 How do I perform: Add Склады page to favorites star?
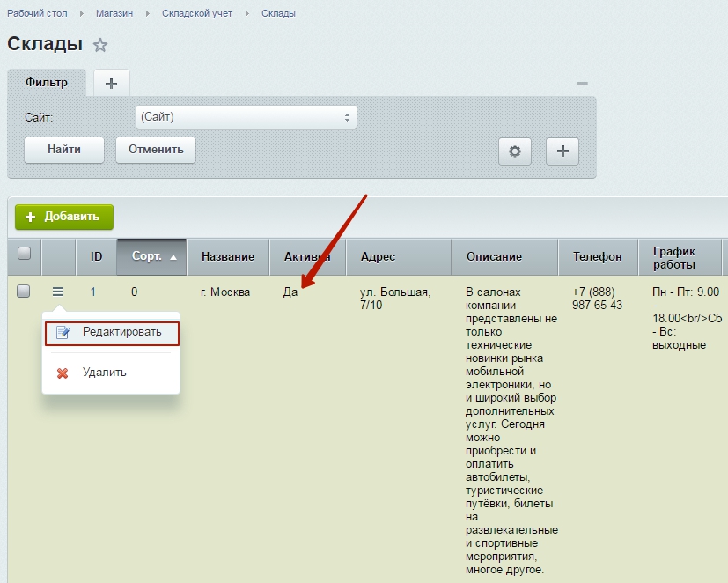coord(100,45)
